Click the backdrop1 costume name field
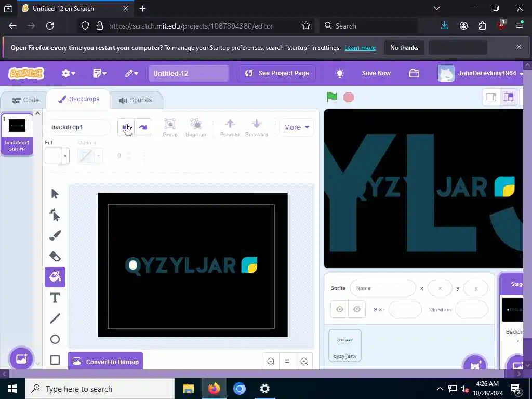 78,127
